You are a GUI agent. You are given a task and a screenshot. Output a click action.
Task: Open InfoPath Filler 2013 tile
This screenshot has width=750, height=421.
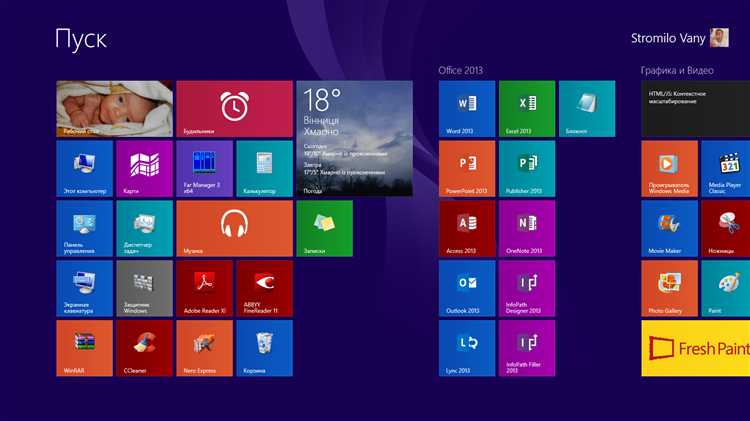click(527, 348)
